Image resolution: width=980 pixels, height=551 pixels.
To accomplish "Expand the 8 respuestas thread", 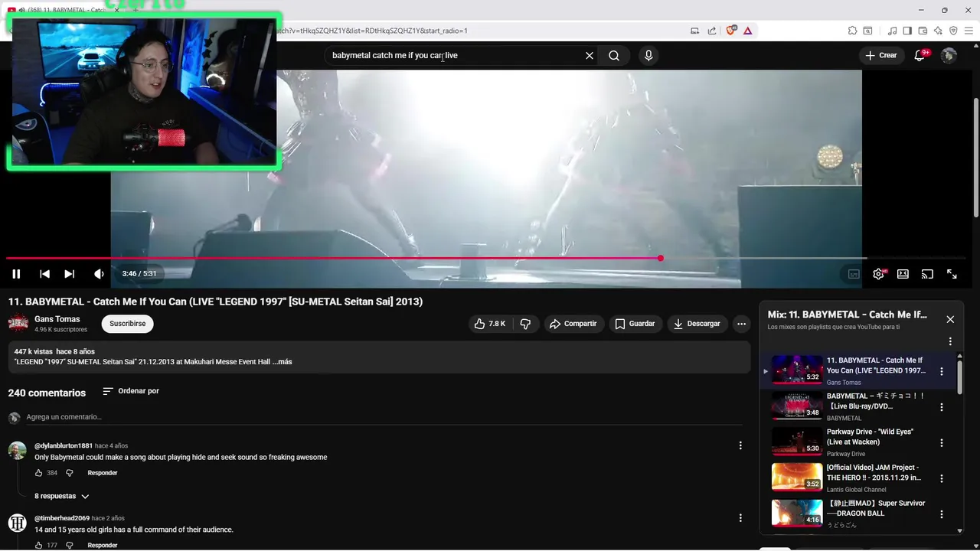I will coord(61,496).
